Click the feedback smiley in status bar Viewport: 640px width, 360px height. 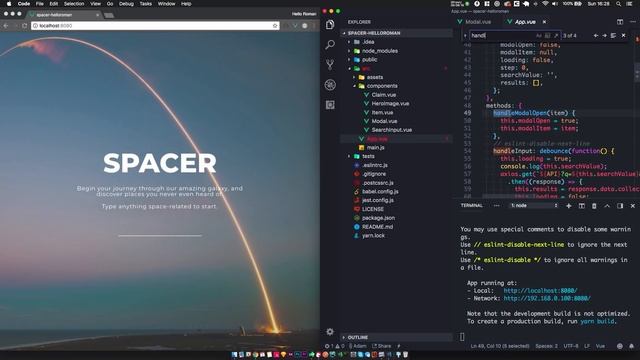click(620, 346)
